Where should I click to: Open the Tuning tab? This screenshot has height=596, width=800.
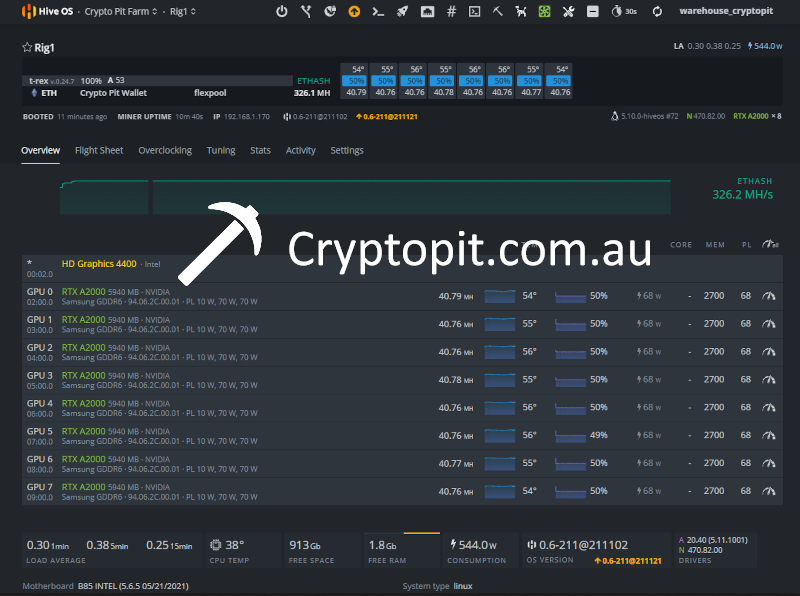[x=221, y=151]
